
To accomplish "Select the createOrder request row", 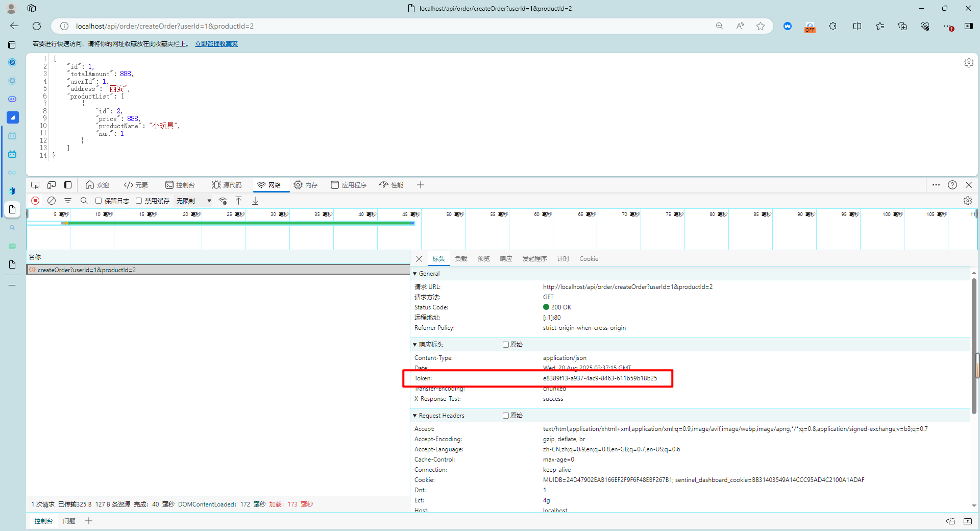I will point(218,270).
